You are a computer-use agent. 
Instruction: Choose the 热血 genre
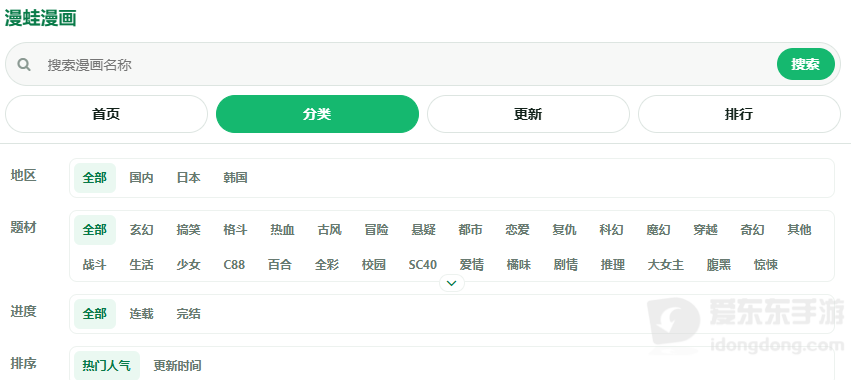(282, 230)
